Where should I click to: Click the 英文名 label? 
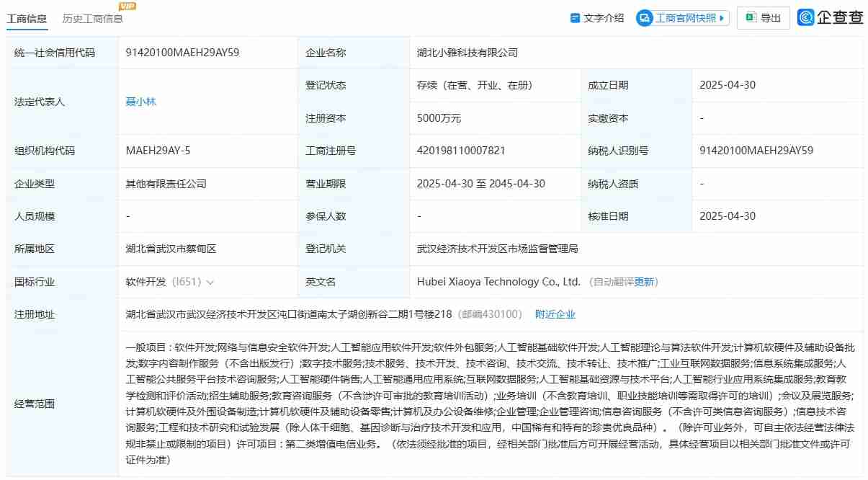pos(321,282)
